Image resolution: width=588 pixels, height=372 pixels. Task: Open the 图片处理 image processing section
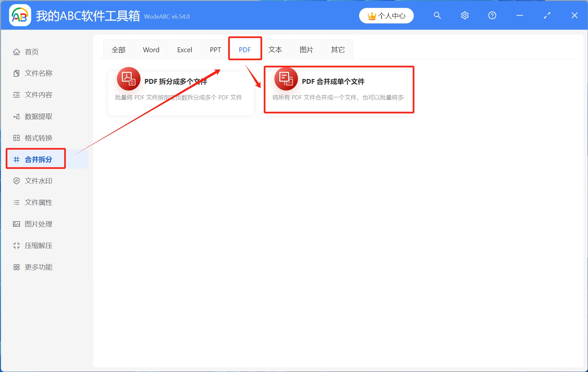38,224
